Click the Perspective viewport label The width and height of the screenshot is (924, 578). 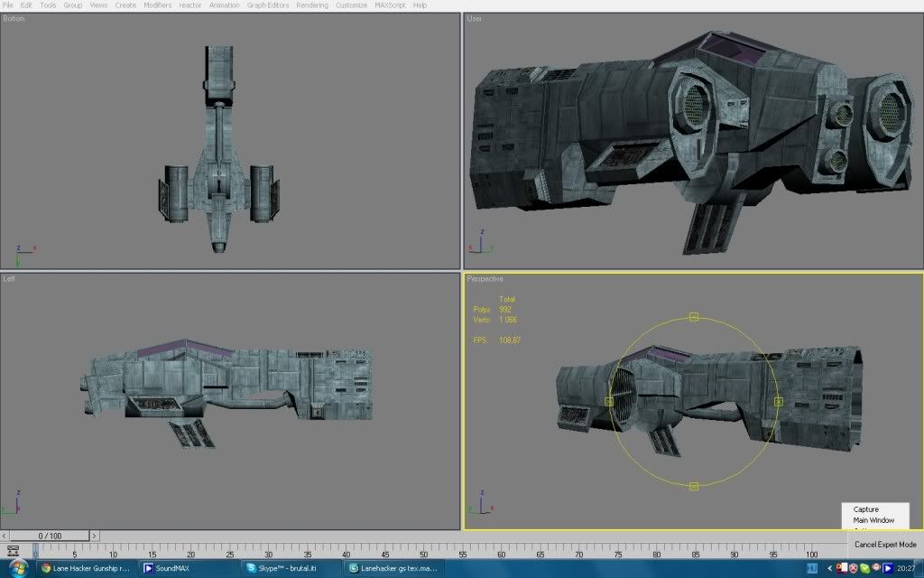[485, 279]
